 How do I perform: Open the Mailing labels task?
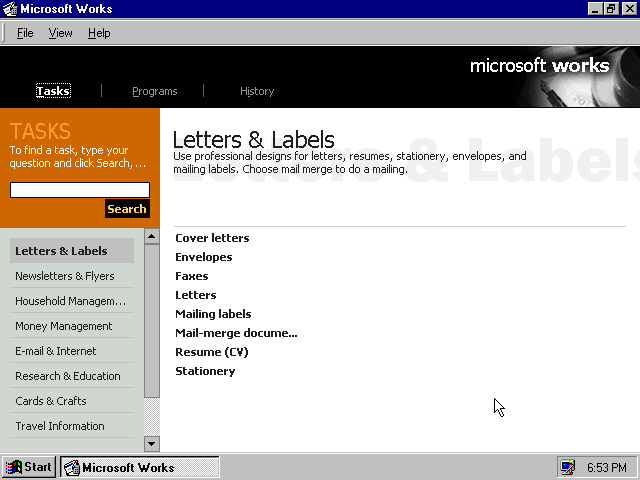pyautogui.click(x=213, y=314)
